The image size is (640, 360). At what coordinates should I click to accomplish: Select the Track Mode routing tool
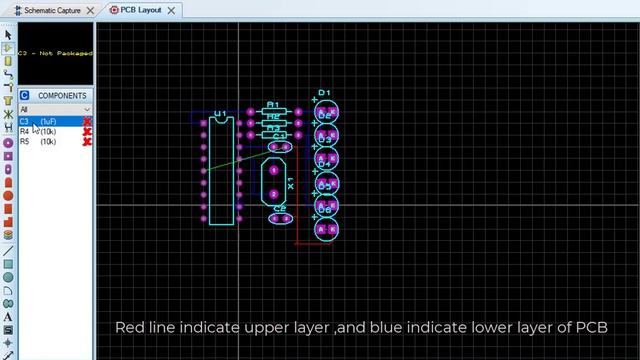click(x=8, y=74)
